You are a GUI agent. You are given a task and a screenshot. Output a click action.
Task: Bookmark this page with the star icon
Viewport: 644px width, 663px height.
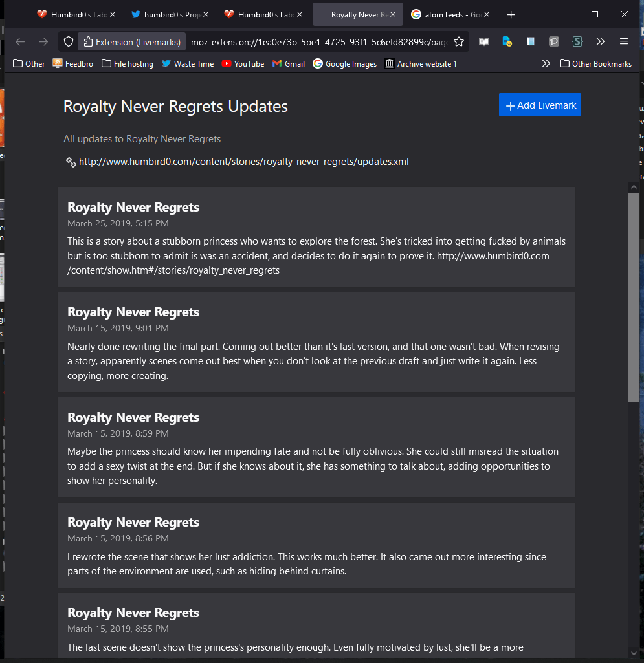(459, 42)
